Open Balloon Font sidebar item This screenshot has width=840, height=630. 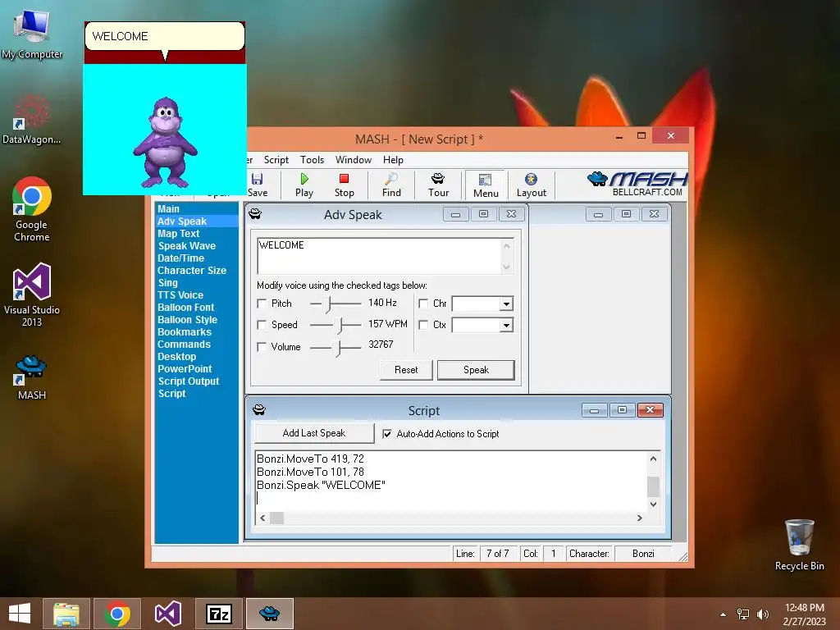coord(186,308)
